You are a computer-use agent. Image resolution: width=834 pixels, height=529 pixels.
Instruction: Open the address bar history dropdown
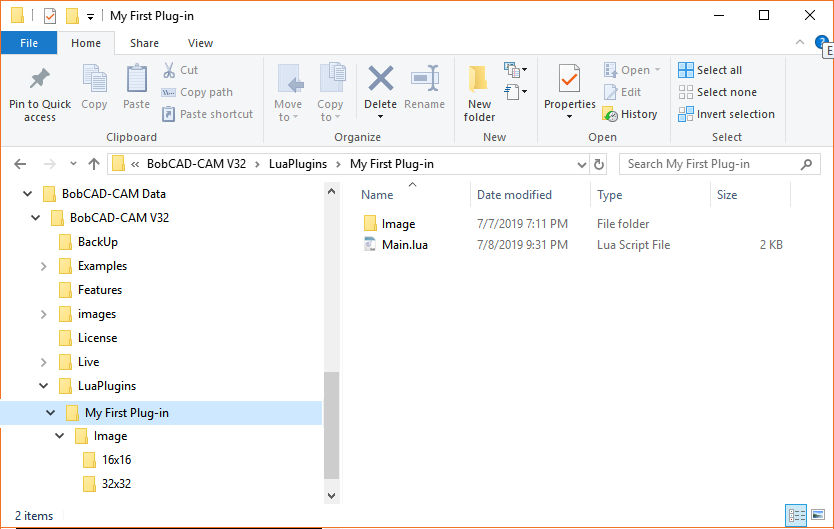(x=580, y=164)
